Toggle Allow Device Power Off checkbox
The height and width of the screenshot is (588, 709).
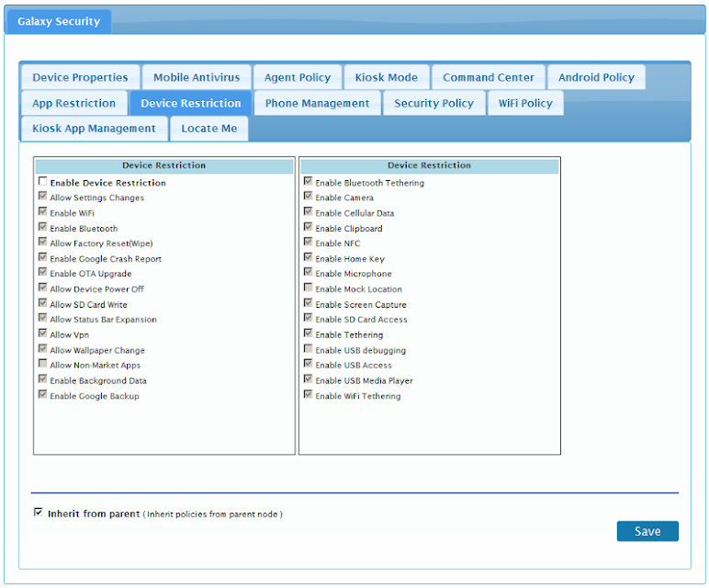click(x=43, y=288)
